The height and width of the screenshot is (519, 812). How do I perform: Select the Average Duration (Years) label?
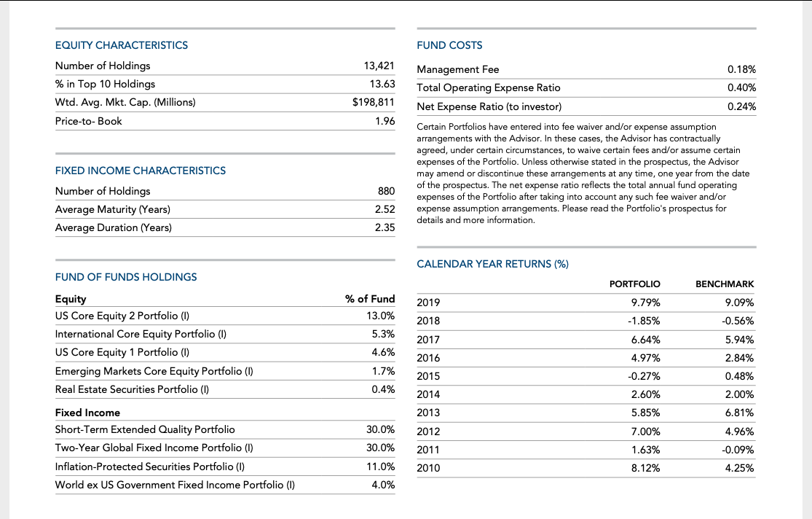(x=114, y=227)
